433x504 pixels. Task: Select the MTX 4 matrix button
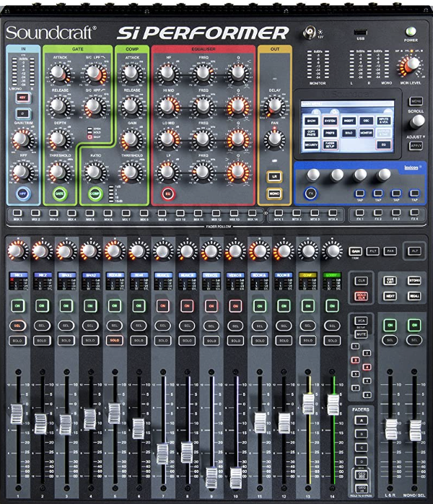coord(333,213)
